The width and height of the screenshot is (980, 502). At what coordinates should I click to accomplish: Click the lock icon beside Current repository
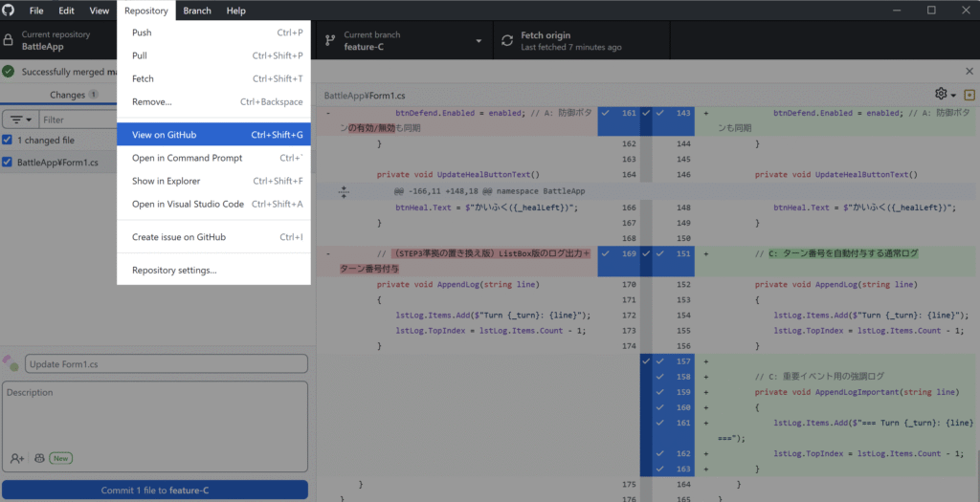tap(8, 40)
